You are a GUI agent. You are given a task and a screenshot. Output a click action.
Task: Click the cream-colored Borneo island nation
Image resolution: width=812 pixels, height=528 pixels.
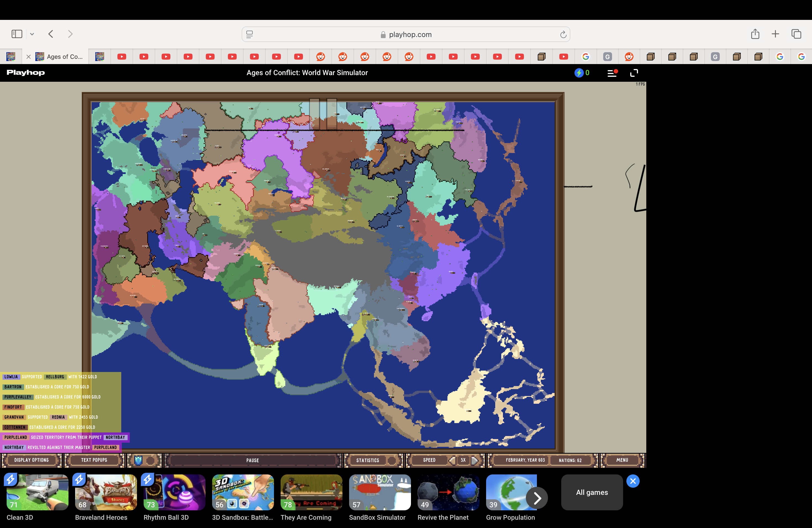[x=464, y=399]
